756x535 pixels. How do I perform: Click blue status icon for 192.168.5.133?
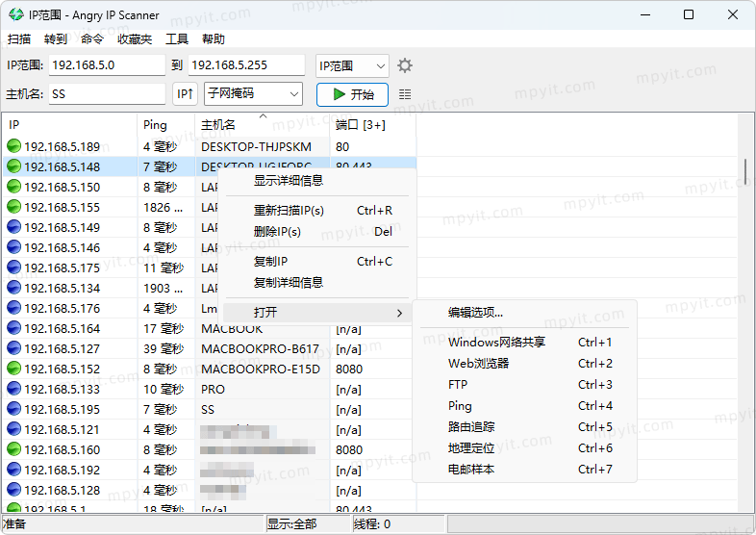tap(14, 389)
